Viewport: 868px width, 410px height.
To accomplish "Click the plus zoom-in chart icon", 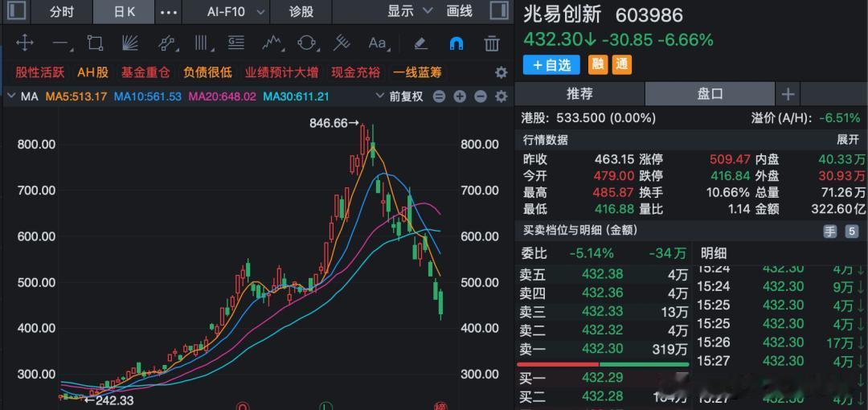I will tap(460, 96).
